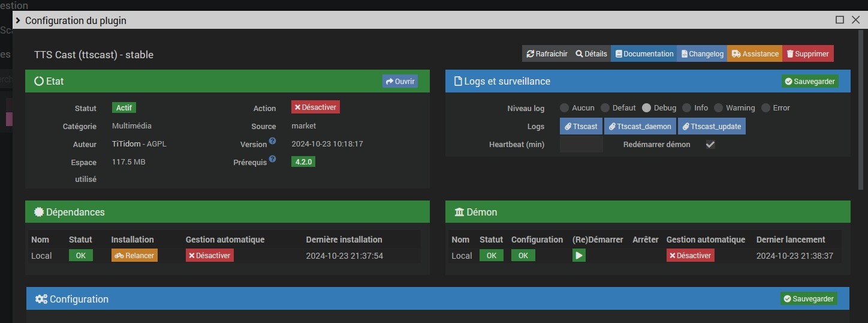868x323 pixels.
Task: Click Supprimer trash button
Action: 807,53
